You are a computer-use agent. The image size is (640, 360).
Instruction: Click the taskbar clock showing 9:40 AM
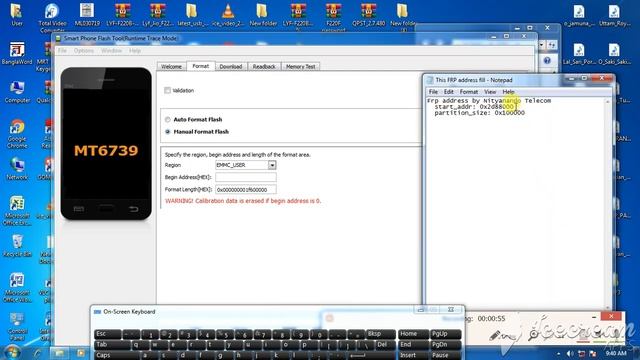click(x=616, y=353)
